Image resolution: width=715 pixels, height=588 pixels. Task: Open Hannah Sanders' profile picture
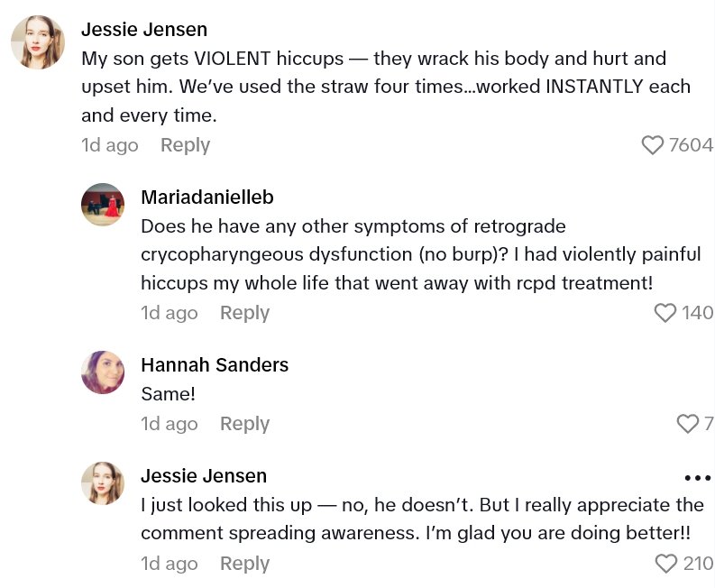click(103, 372)
